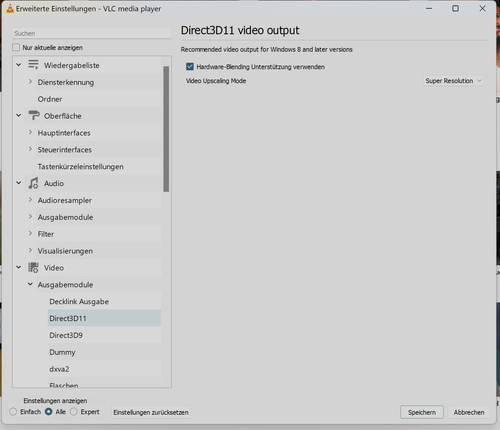
Task: Click the Video Upscaling Mode label
Action: click(x=216, y=81)
